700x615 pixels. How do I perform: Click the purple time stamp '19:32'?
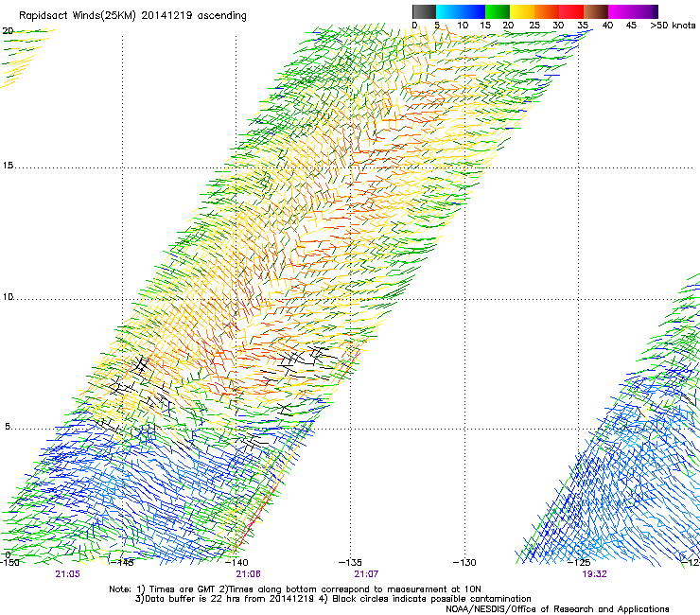pyautogui.click(x=594, y=574)
